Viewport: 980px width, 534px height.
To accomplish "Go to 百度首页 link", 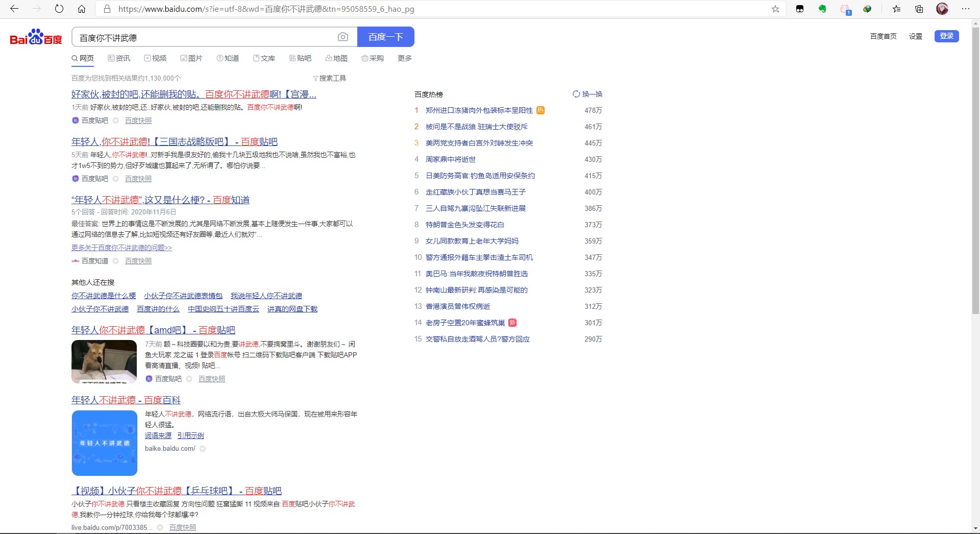I will tap(884, 36).
